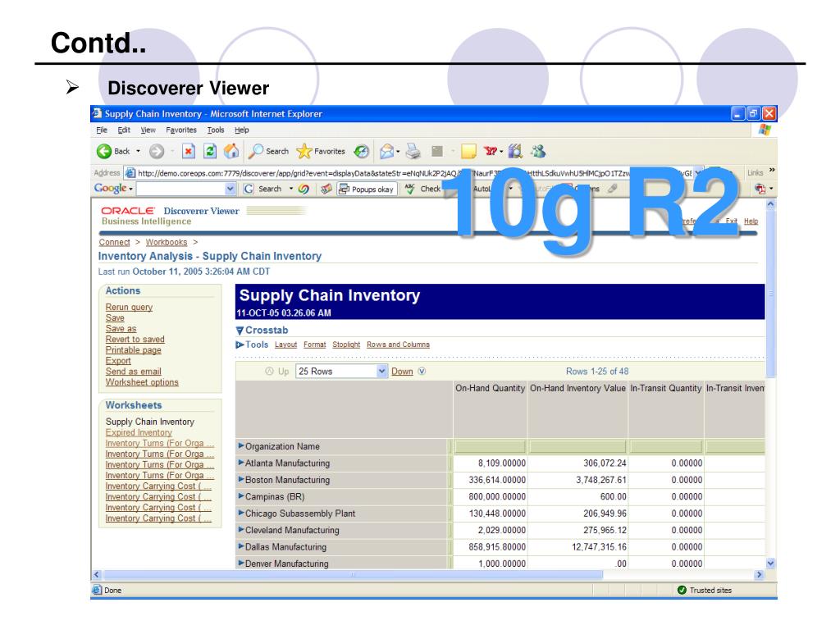
Task: Click the Trusted sites status bar entry
Action: [x=705, y=591]
